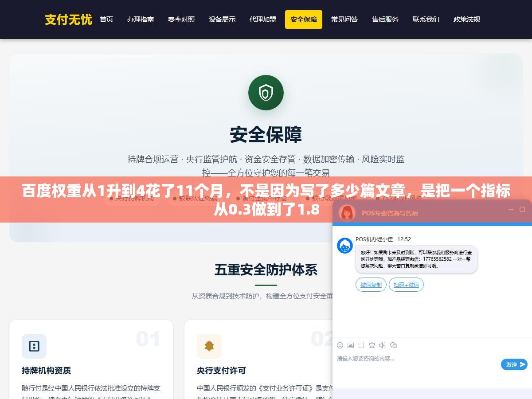The height and width of the screenshot is (399, 532).
Task: Click the POS专业咨询与售后 chat title
Action: (x=390, y=213)
